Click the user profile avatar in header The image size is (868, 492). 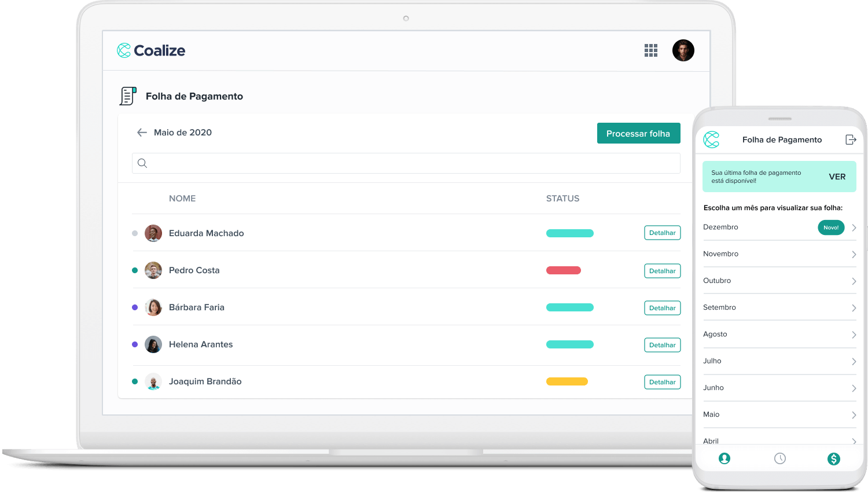point(683,50)
